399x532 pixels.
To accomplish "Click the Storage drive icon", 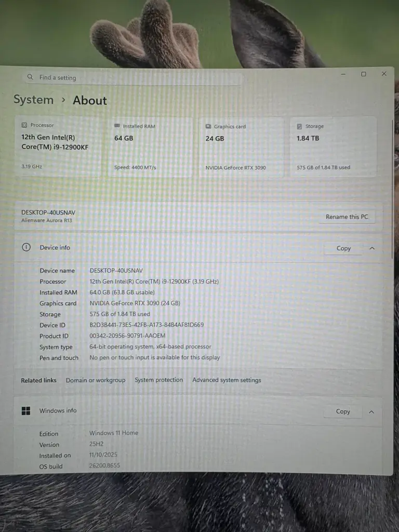I will pyautogui.click(x=299, y=126).
